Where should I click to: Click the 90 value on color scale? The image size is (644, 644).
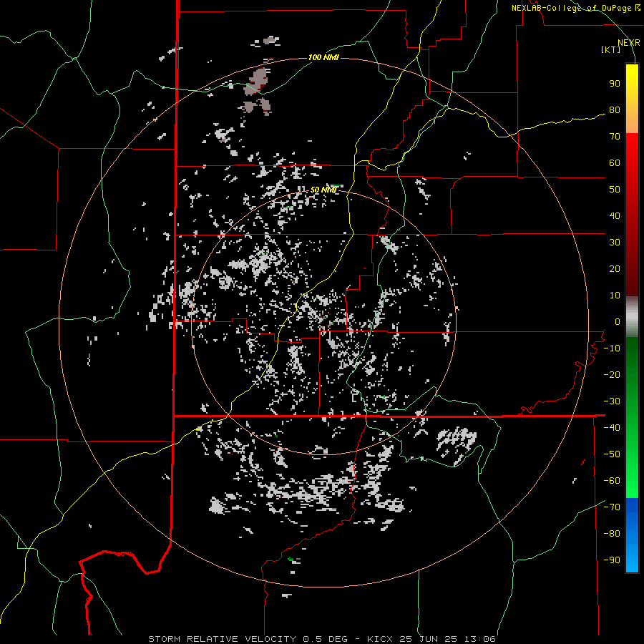615,84
